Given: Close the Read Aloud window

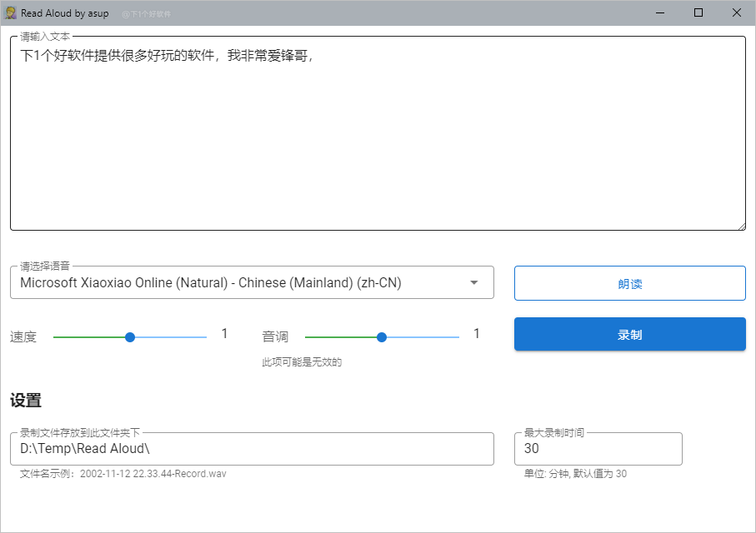Looking at the screenshot, I should [x=737, y=13].
